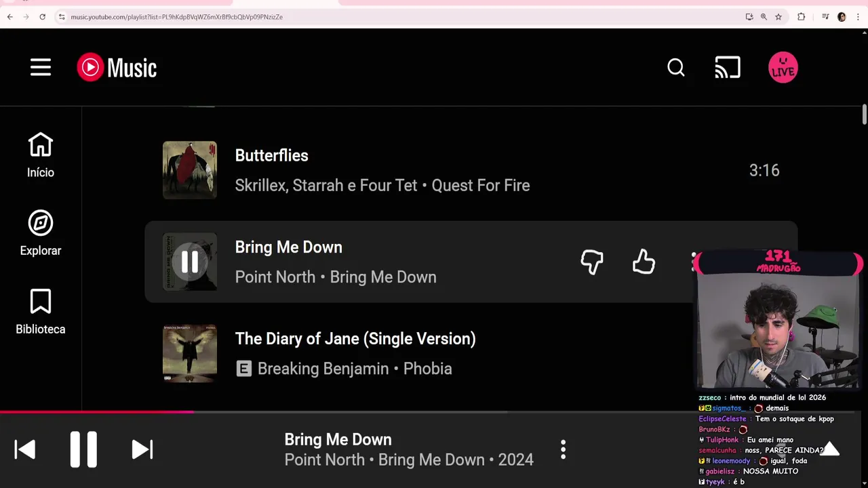The width and height of the screenshot is (868, 488).
Task: Dislike the Bring Me Down track
Action: pyautogui.click(x=592, y=262)
